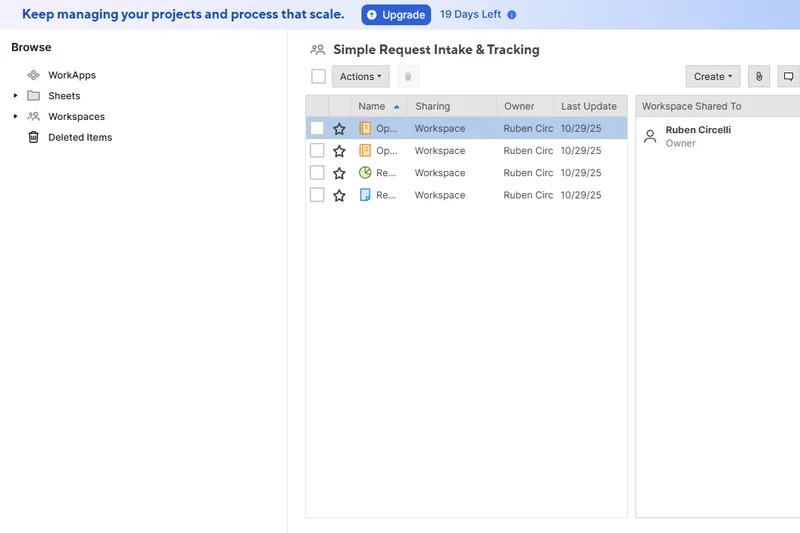Screen dimensions: 800x533
Task: Click workspace icon beside Simple Request Intake title
Action: click(x=317, y=49)
